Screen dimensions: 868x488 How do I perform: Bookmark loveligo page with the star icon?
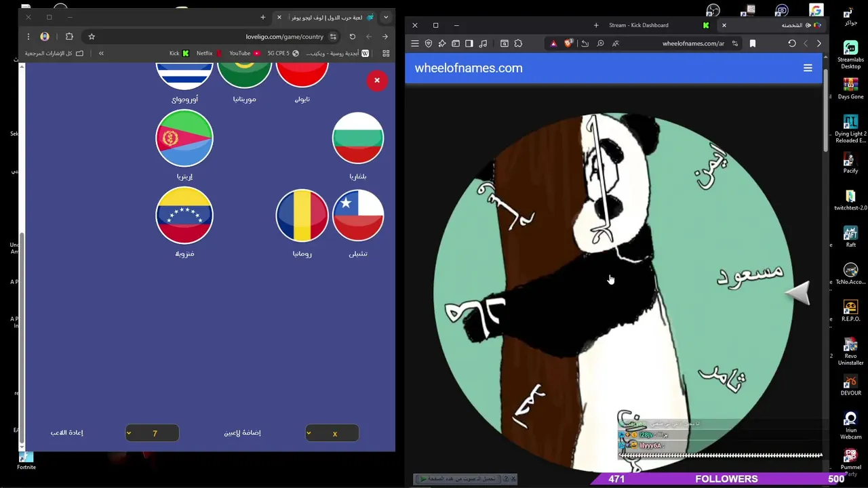coord(92,37)
